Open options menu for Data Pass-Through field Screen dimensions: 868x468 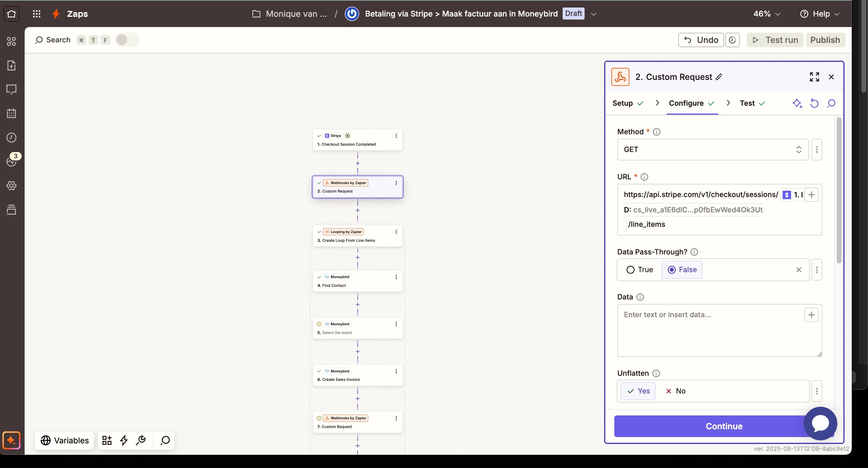point(817,270)
